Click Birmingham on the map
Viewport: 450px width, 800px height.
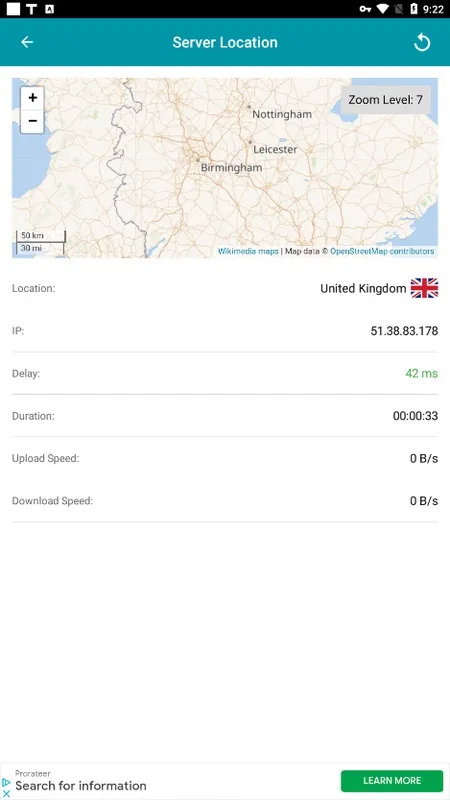point(231,167)
